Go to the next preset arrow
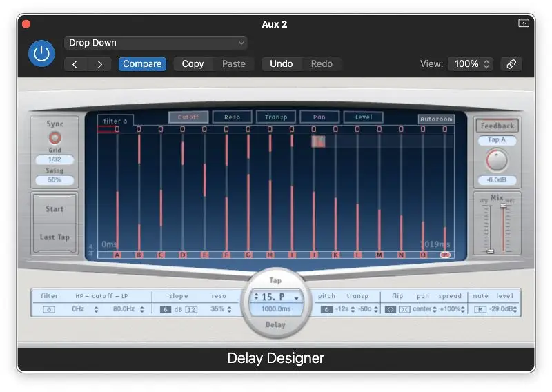The width and height of the screenshot is (552, 392). (x=100, y=64)
